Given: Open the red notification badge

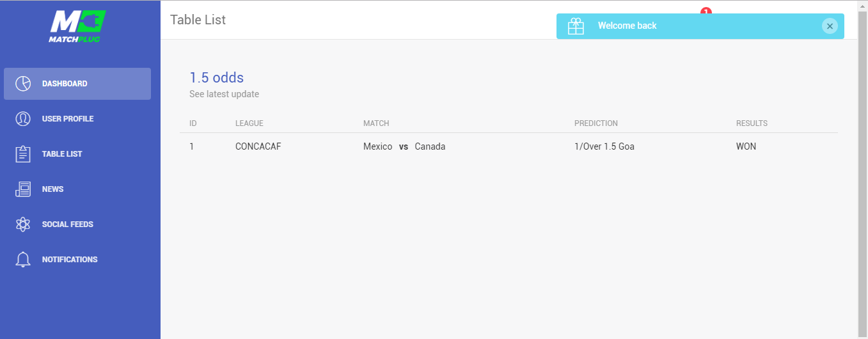Looking at the screenshot, I should pos(706,11).
